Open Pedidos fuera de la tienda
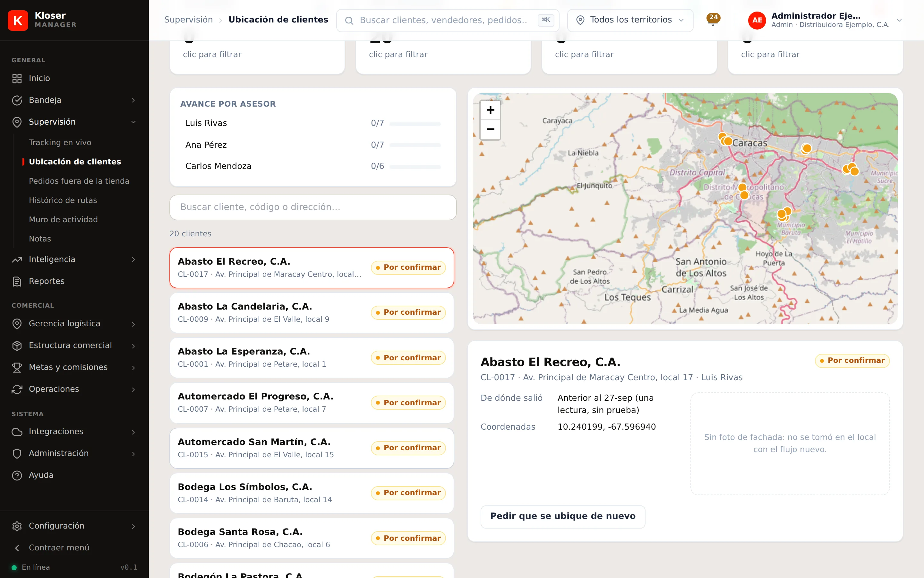Image resolution: width=924 pixels, height=578 pixels. tap(79, 181)
